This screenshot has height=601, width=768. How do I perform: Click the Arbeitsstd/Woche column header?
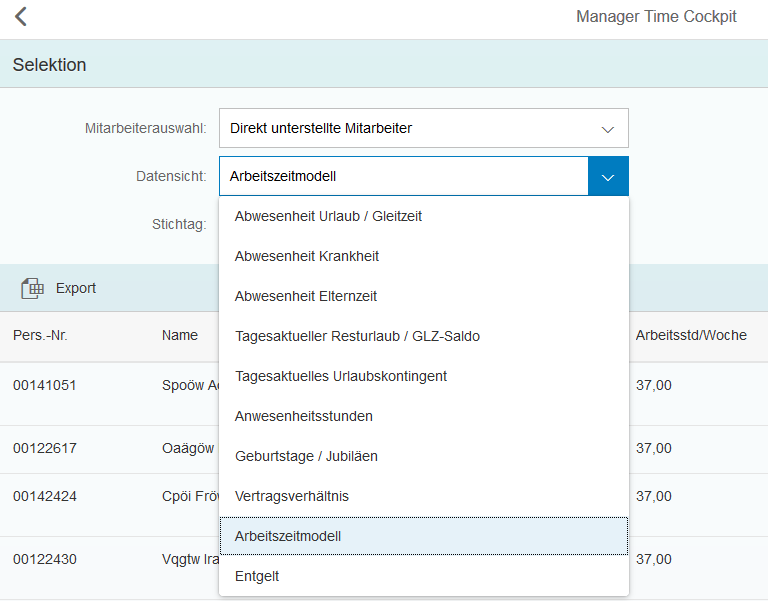pos(691,336)
